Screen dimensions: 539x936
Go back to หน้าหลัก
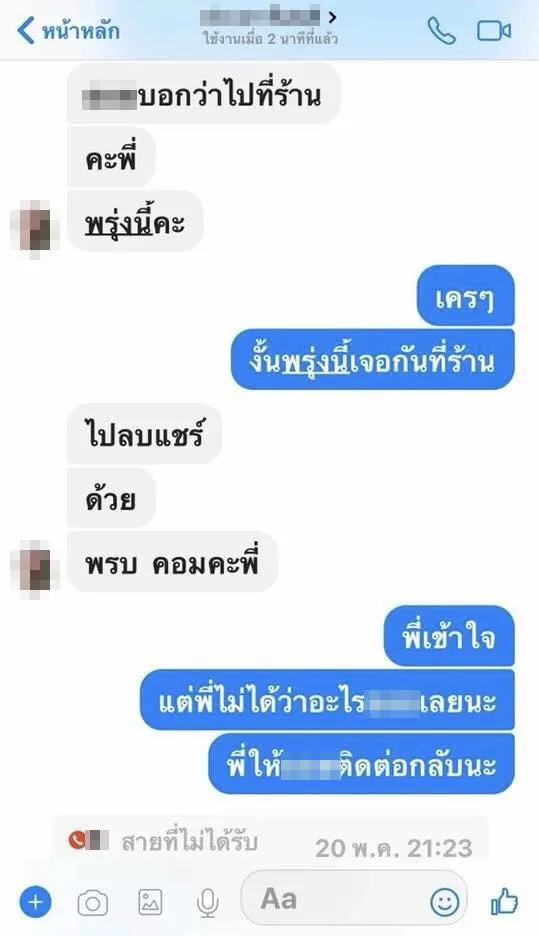(x=67, y=30)
